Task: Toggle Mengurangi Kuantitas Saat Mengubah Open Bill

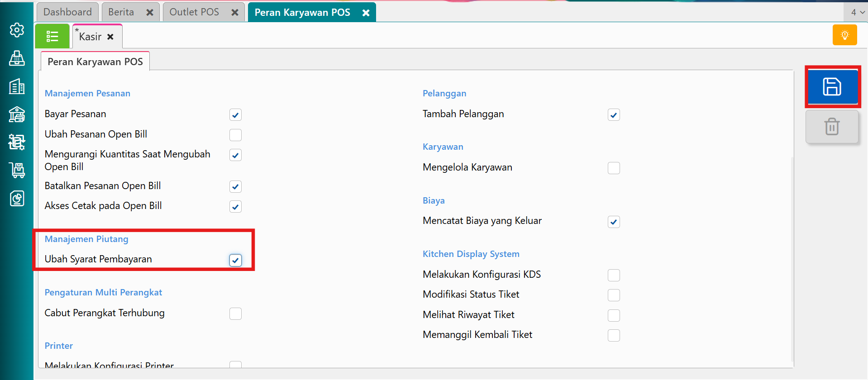Action: tap(235, 155)
